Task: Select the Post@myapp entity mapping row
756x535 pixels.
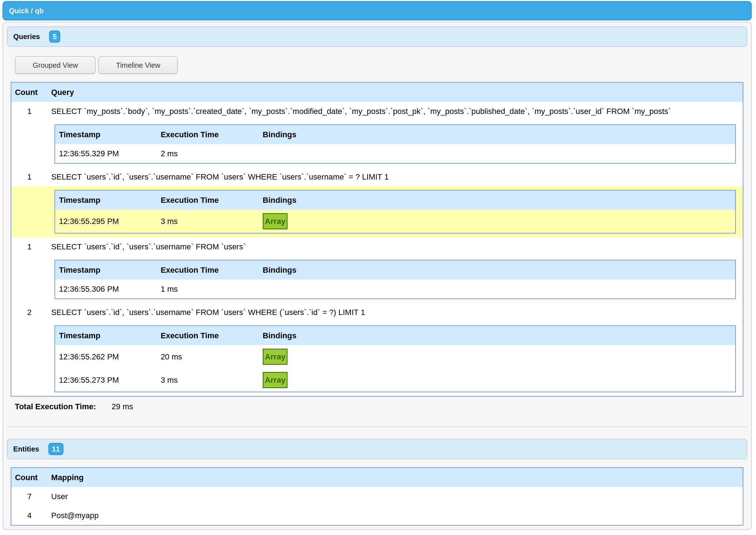Action: pos(75,516)
